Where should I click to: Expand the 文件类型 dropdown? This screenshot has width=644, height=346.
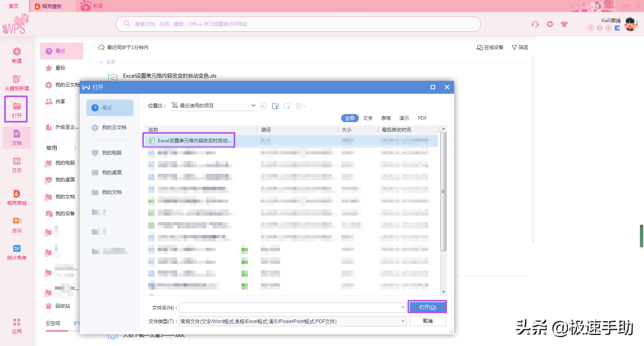click(402, 321)
